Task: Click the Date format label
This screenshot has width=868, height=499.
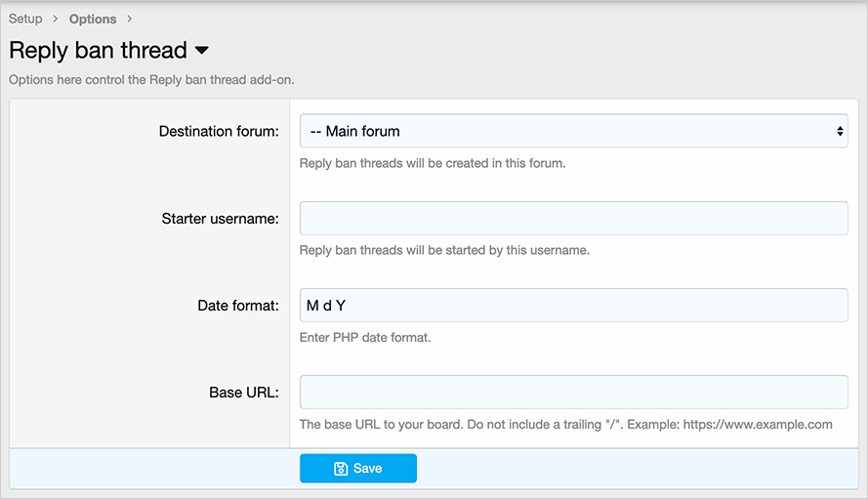Action: tap(238, 306)
